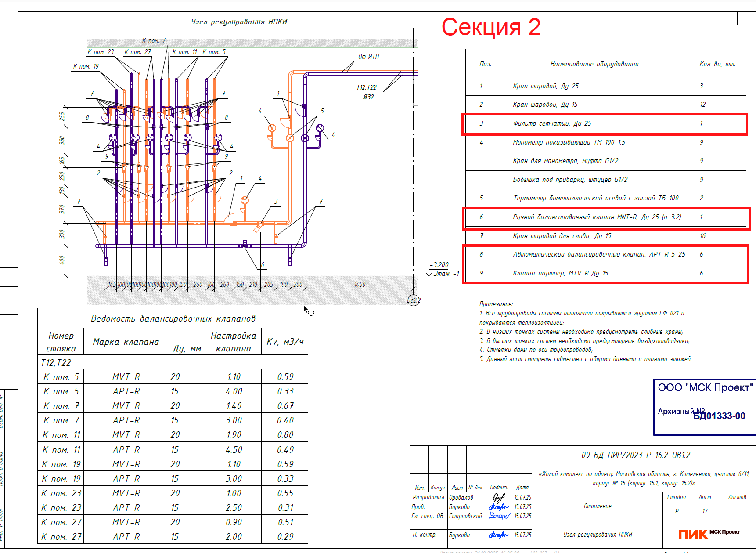The width and height of the screenshot is (756, 553).
Task: Click the sheet number "17"
Action: pos(705,511)
